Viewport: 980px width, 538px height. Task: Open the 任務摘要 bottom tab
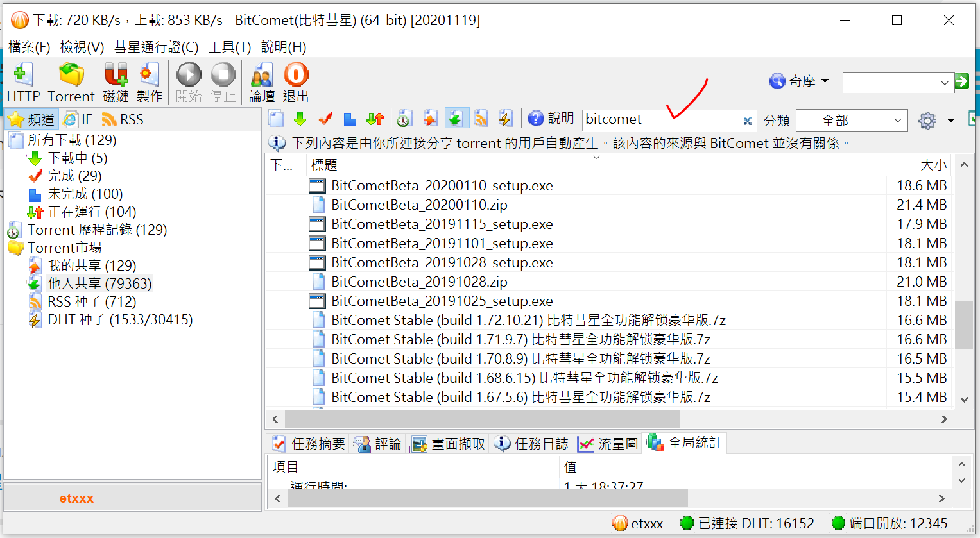(309, 443)
